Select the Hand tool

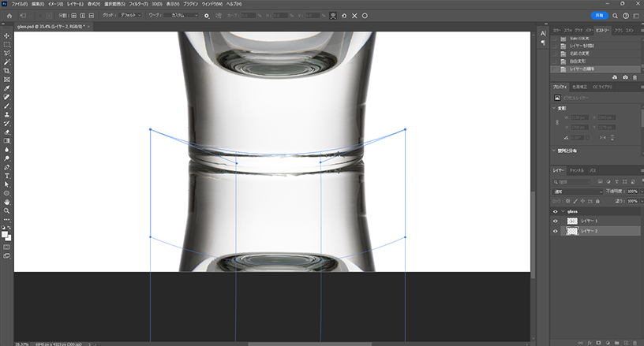tap(6, 202)
